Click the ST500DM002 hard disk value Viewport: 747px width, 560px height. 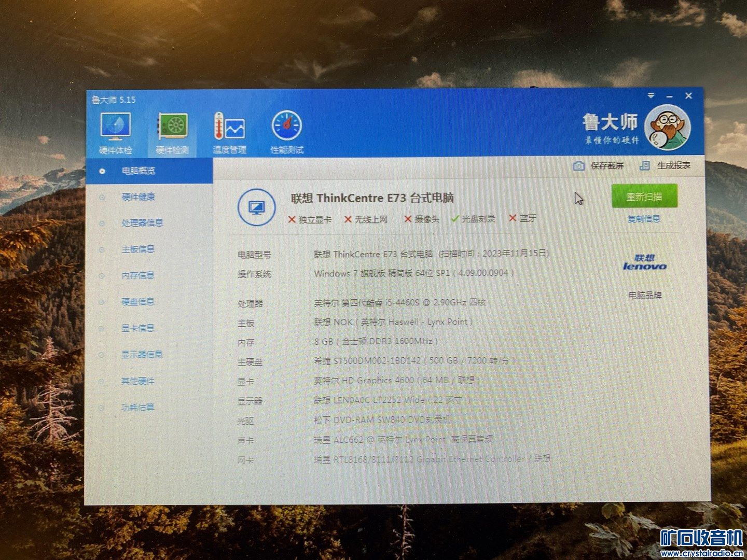414,361
